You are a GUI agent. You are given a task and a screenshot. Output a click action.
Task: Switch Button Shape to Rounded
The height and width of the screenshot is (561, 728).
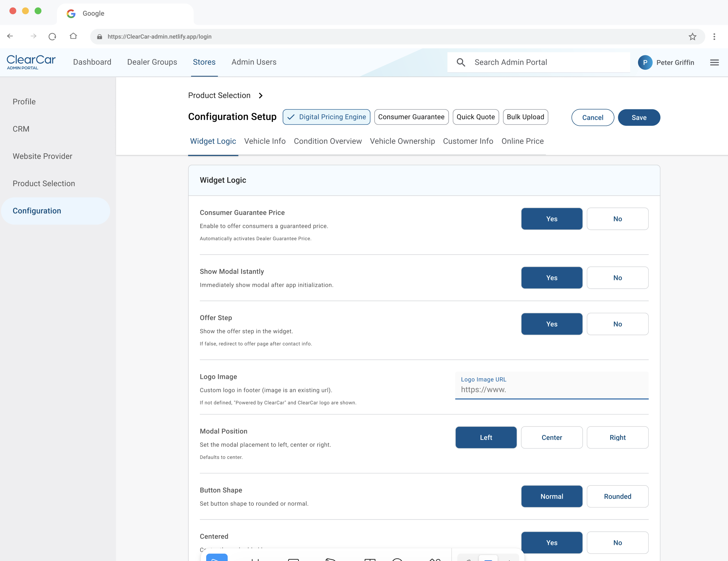point(618,496)
